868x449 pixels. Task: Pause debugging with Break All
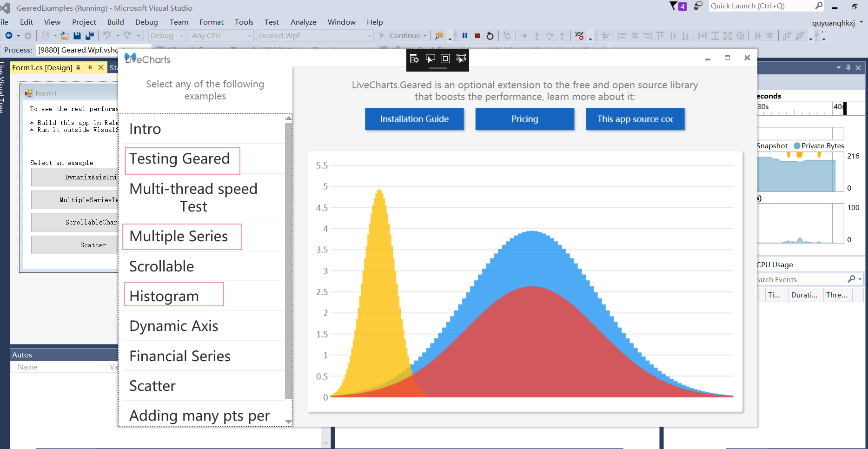point(465,35)
